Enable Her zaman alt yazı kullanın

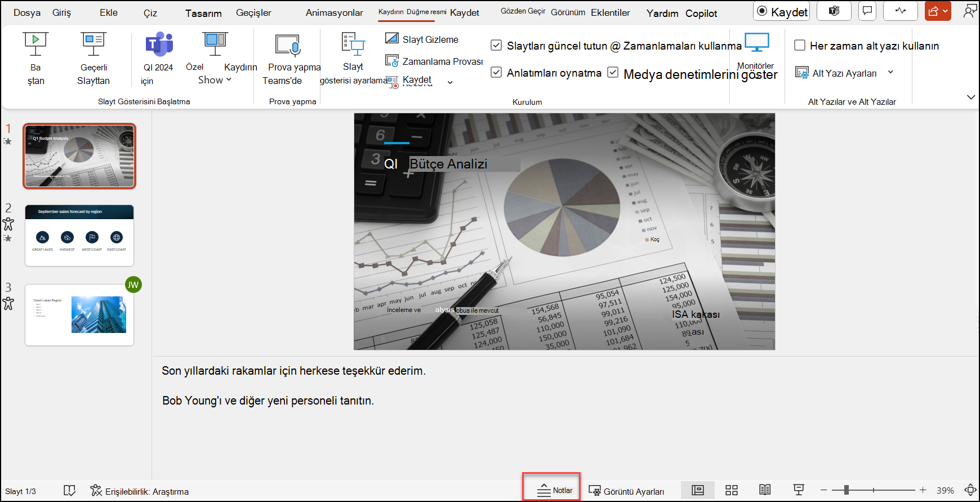(x=800, y=45)
